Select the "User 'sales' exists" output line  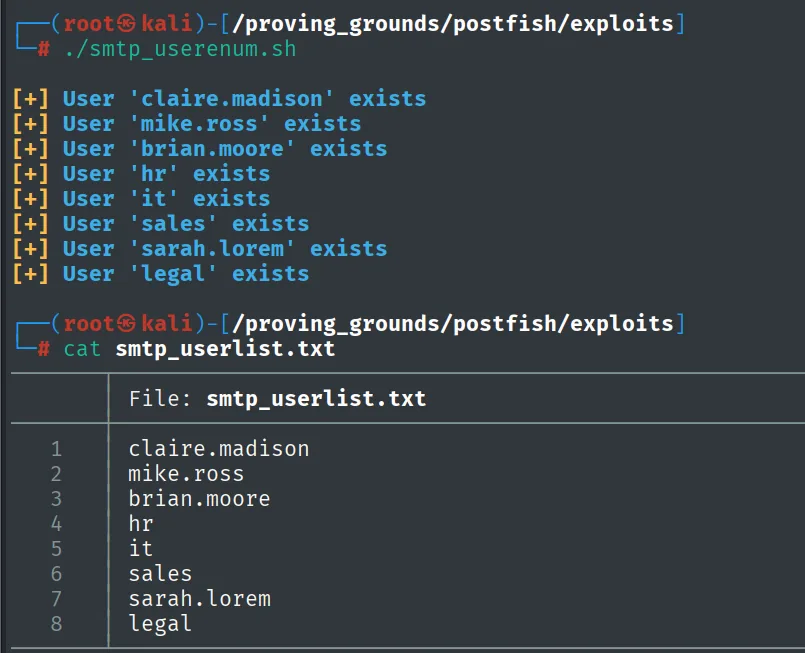click(186, 224)
